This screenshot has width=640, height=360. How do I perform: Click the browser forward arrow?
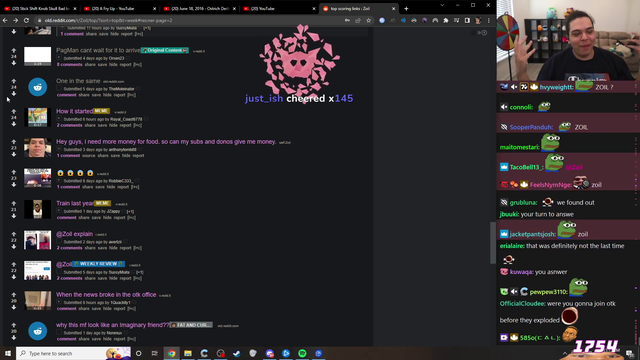click(x=16, y=20)
